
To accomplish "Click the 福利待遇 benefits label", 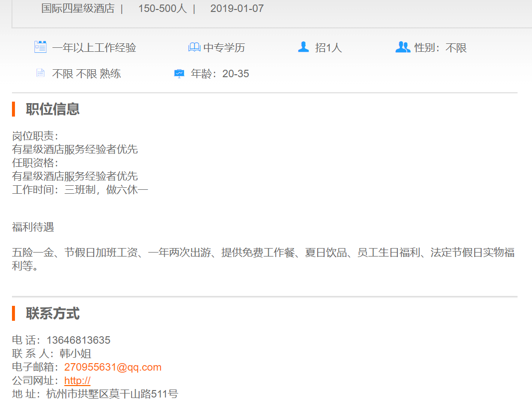I will pyautogui.click(x=33, y=228).
